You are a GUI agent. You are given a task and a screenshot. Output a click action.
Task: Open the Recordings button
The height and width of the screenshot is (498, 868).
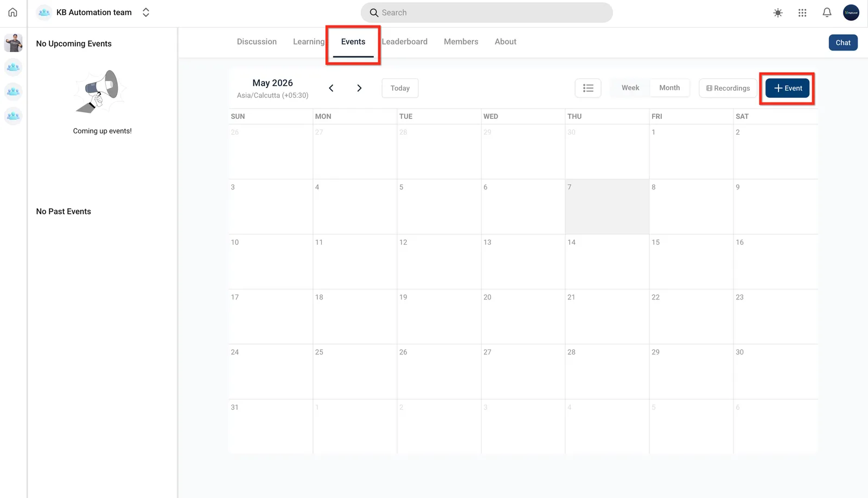tap(728, 88)
